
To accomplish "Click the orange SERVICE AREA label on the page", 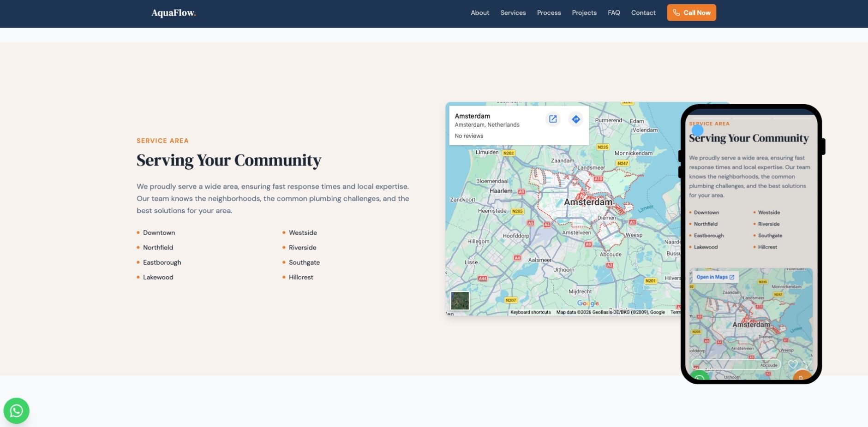I will point(162,141).
